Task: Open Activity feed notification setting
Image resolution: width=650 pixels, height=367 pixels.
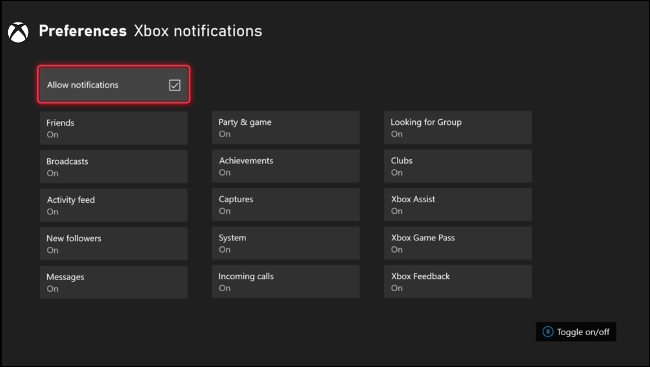Action: [114, 205]
